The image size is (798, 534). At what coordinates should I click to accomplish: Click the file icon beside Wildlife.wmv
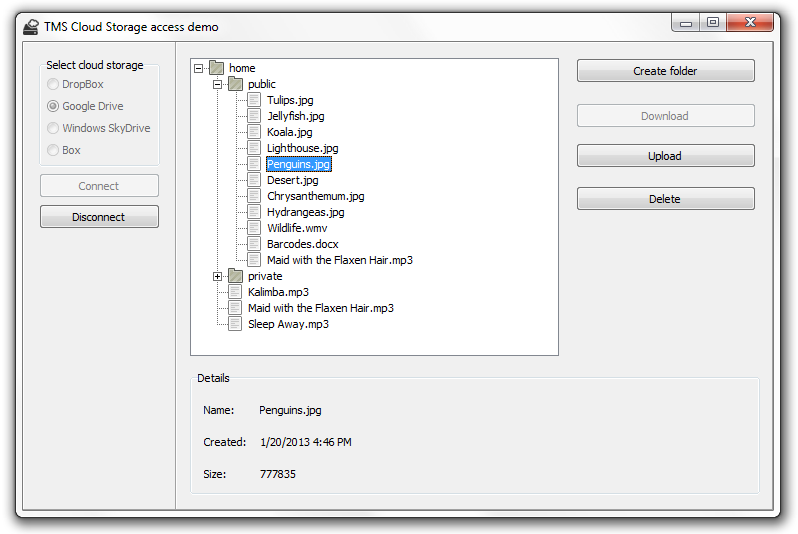[254, 228]
